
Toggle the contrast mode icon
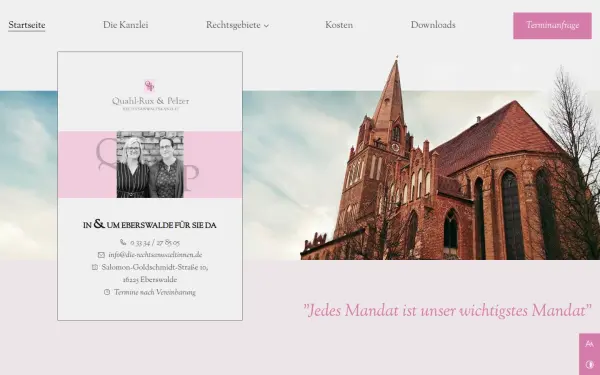pyautogui.click(x=589, y=365)
